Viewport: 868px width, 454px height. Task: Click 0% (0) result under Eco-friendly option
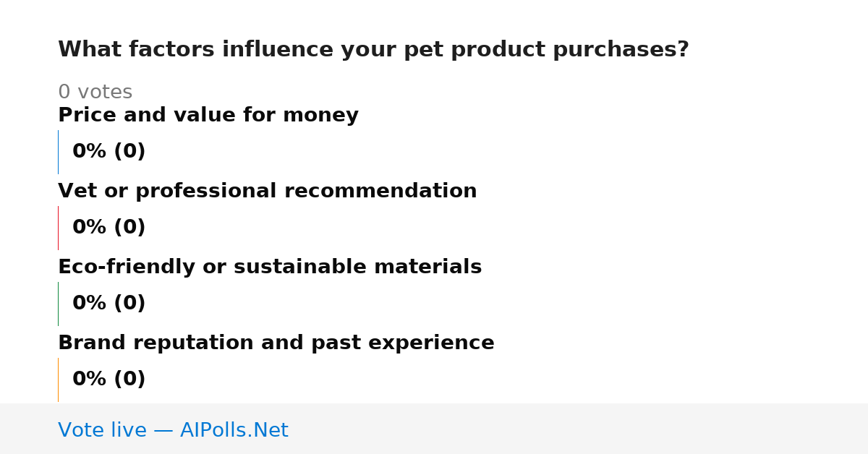109,304
